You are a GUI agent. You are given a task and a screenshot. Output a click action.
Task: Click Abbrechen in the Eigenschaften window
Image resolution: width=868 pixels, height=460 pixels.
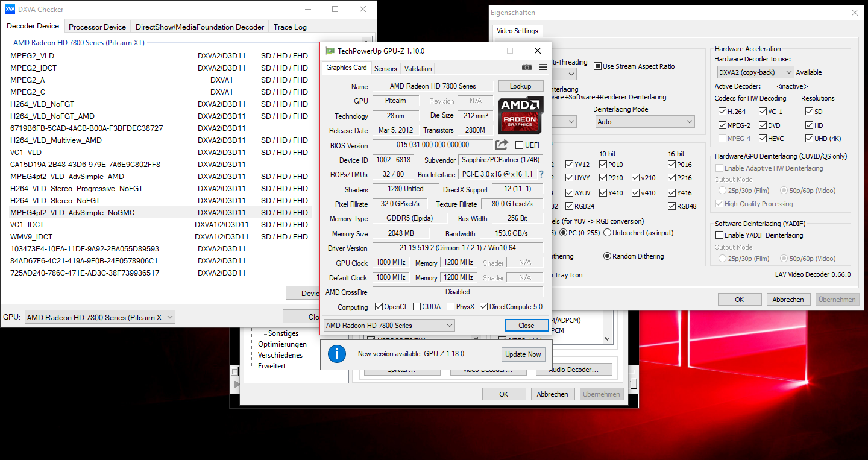coord(788,300)
